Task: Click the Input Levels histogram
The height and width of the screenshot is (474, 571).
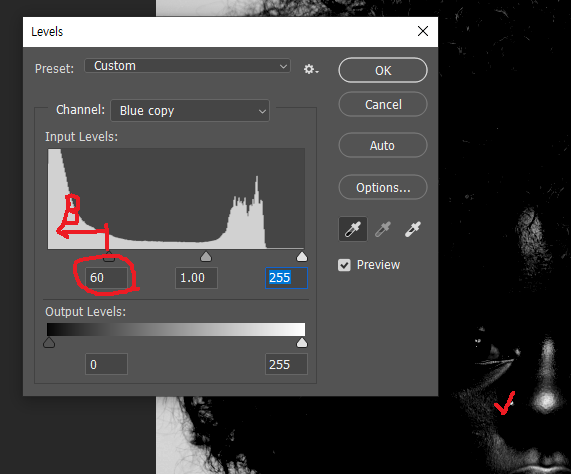Action: coord(176,198)
